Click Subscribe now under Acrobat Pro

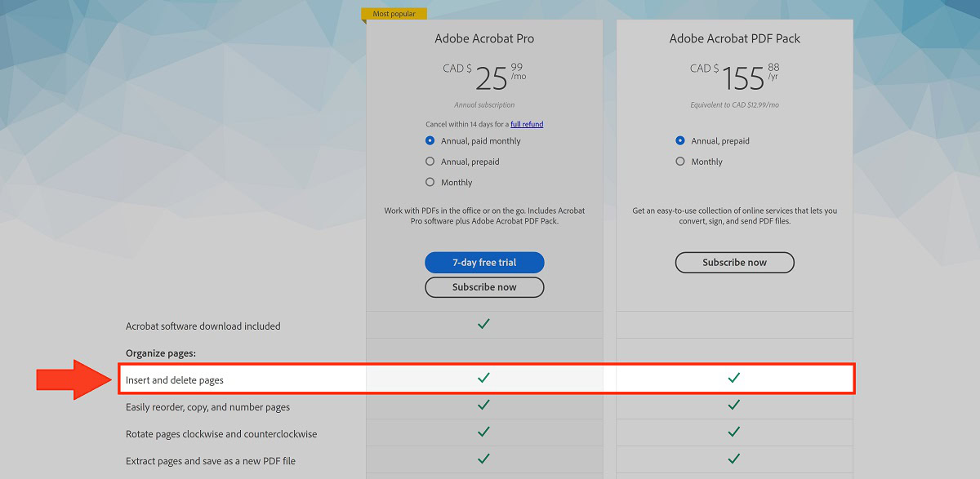point(484,287)
